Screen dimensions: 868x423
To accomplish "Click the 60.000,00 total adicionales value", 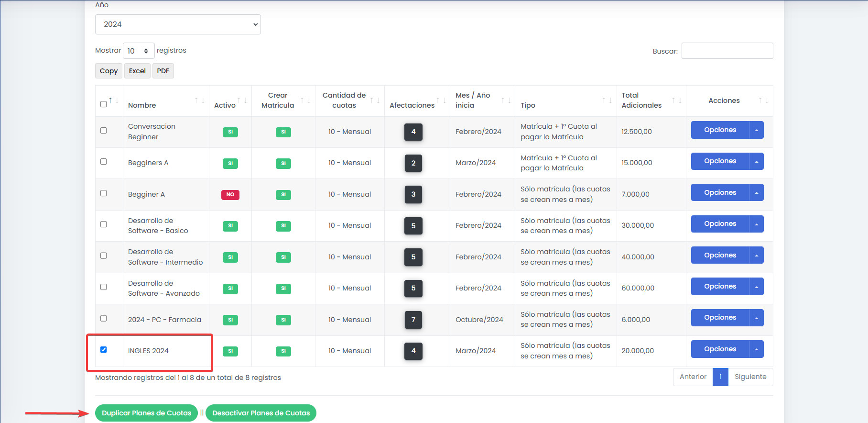I will click(x=638, y=288).
